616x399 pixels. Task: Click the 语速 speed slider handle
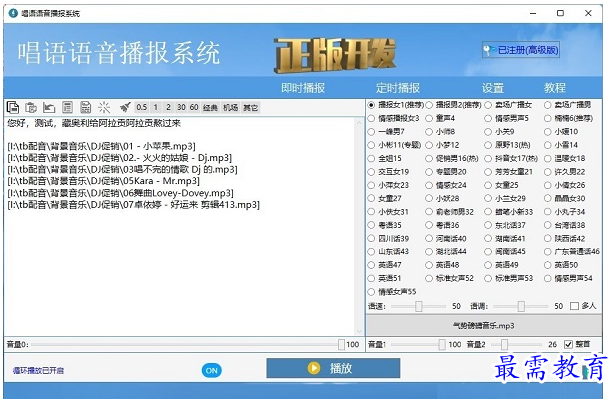pyautogui.click(x=419, y=306)
